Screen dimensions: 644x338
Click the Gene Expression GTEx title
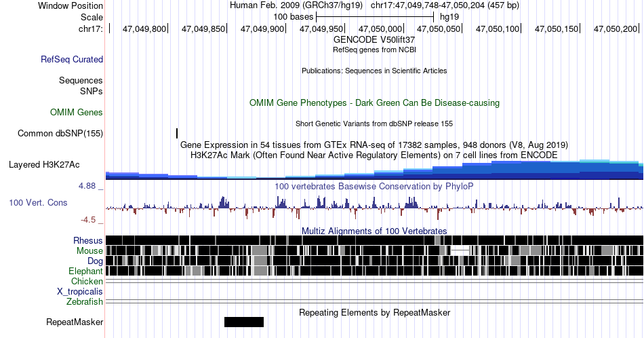(374, 145)
